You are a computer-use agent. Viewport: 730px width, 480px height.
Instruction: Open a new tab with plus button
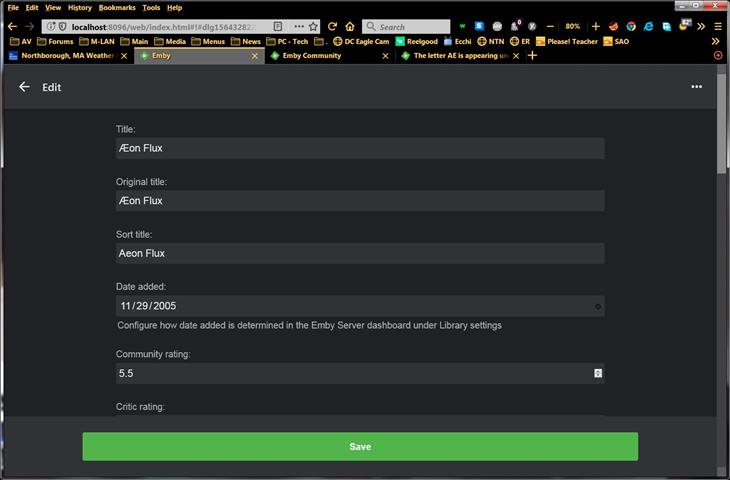point(533,55)
